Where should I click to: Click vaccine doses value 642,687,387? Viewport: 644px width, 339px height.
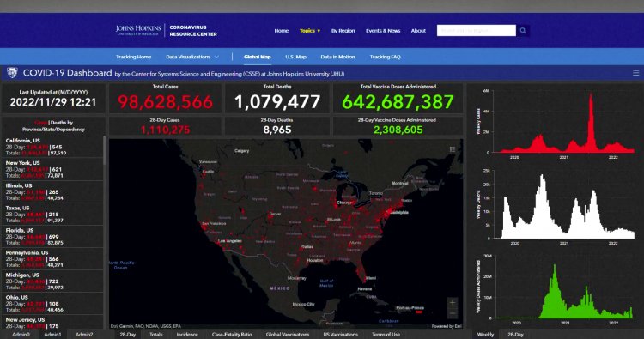tap(398, 102)
